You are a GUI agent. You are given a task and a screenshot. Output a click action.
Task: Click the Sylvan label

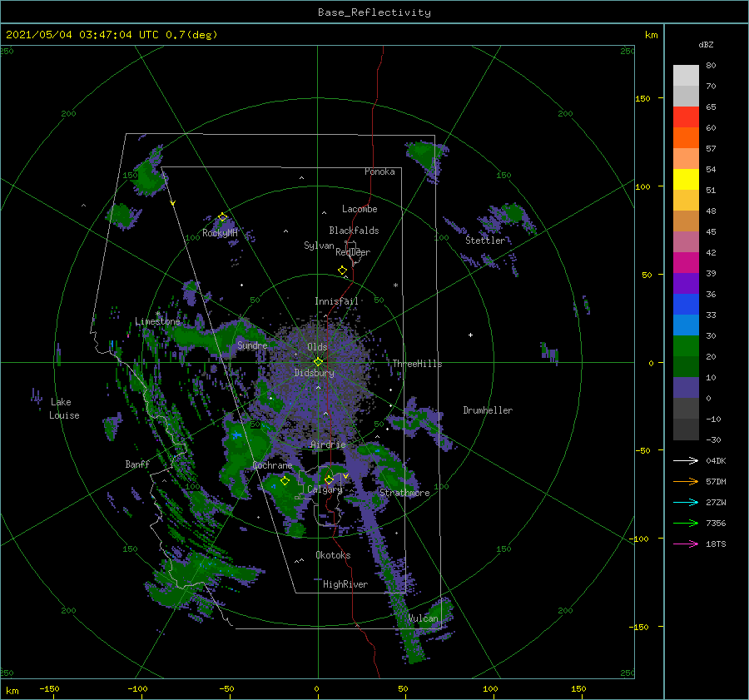point(319,245)
